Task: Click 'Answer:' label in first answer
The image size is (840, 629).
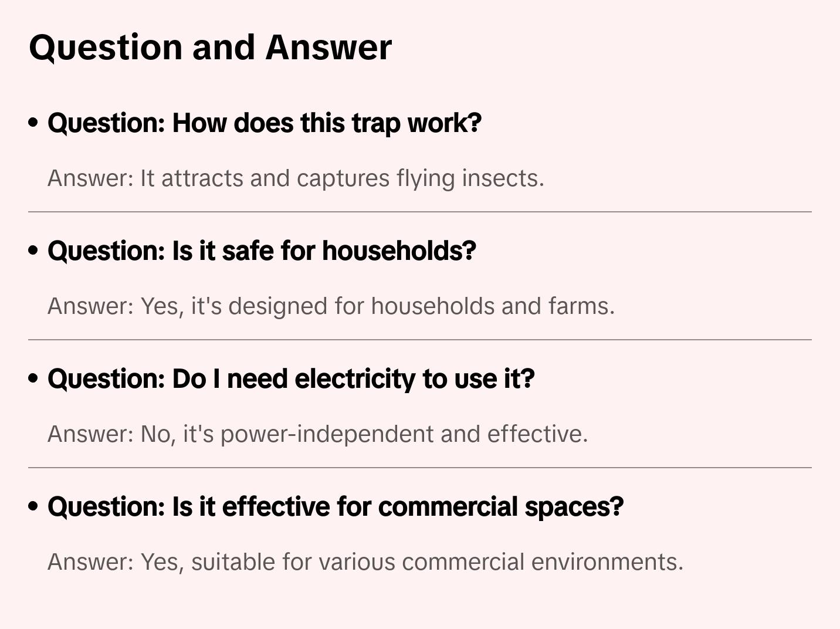Action: (x=91, y=178)
